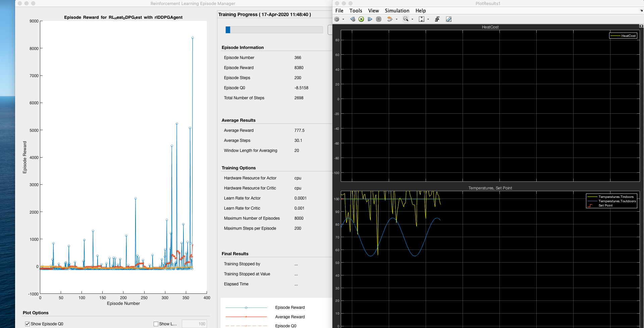Click Maximum Number of Episodes value 8000
Image resolution: width=644 pixels, height=328 pixels.
coord(299,218)
